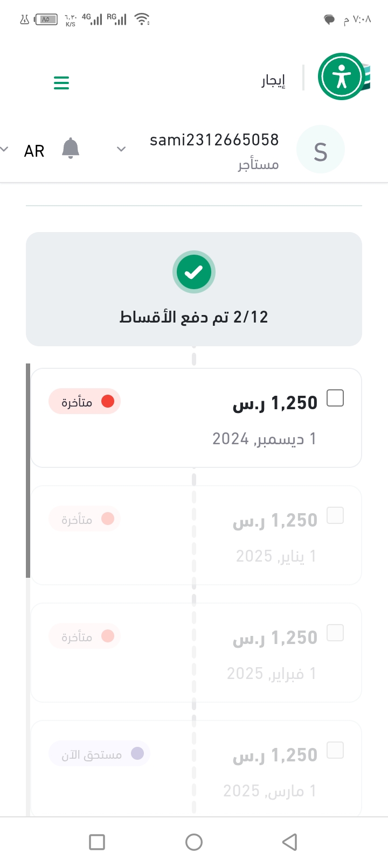Image resolution: width=388 pixels, height=868 pixels.
Task: Click the gray vertical scrollbar indicator
Action: [x=28, y=471]
